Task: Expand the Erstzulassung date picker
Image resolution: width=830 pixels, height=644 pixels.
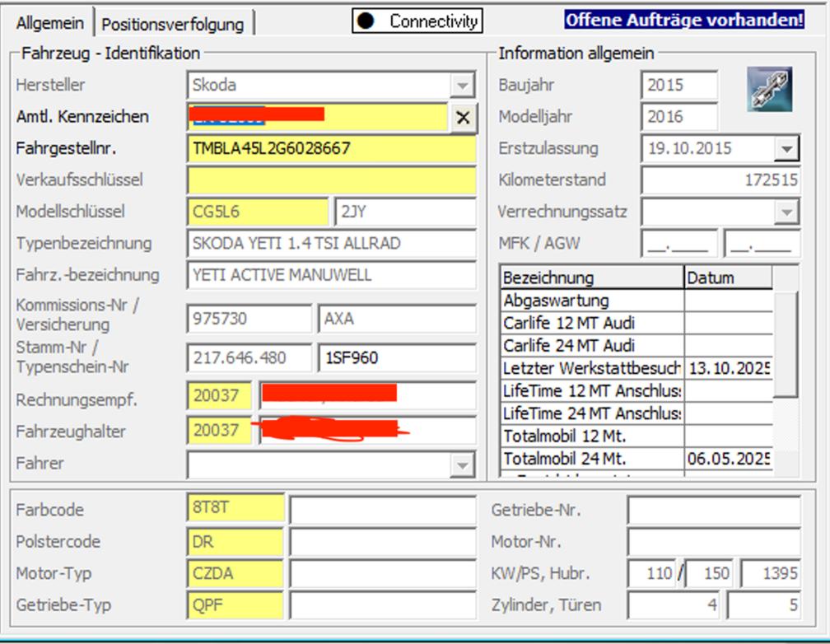Action: click(x=787, y=149)
